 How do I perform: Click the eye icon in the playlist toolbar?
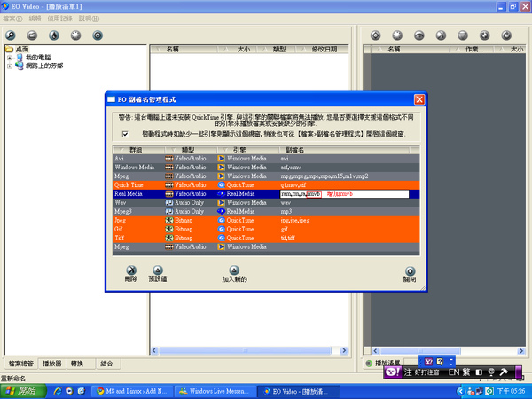click(419, 35)
